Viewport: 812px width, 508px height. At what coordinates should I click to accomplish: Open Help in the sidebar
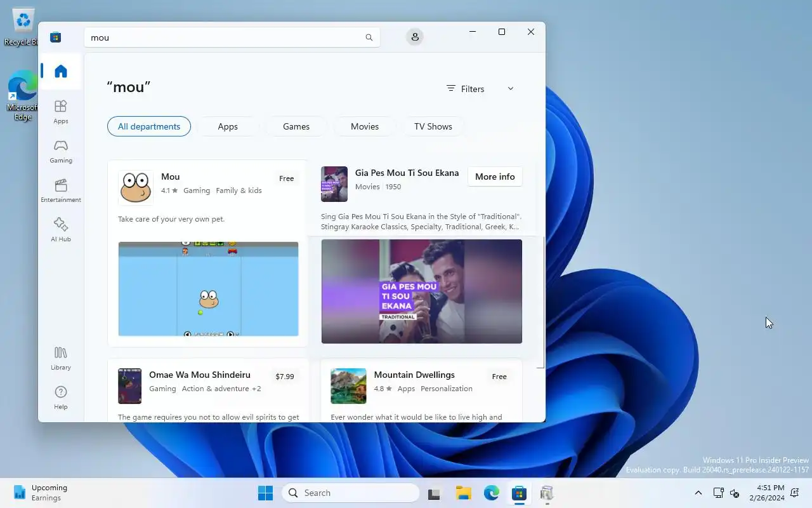click(61, 398)
